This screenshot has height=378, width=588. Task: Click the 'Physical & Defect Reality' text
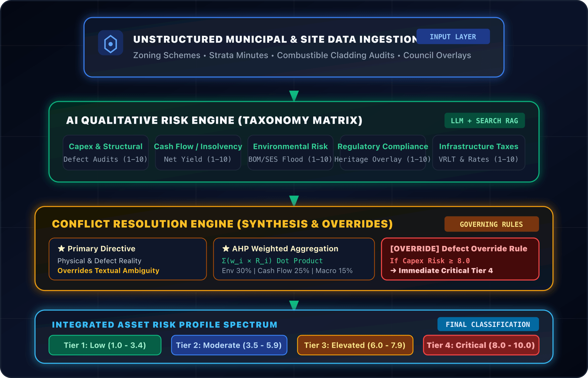tap(99, 261)
